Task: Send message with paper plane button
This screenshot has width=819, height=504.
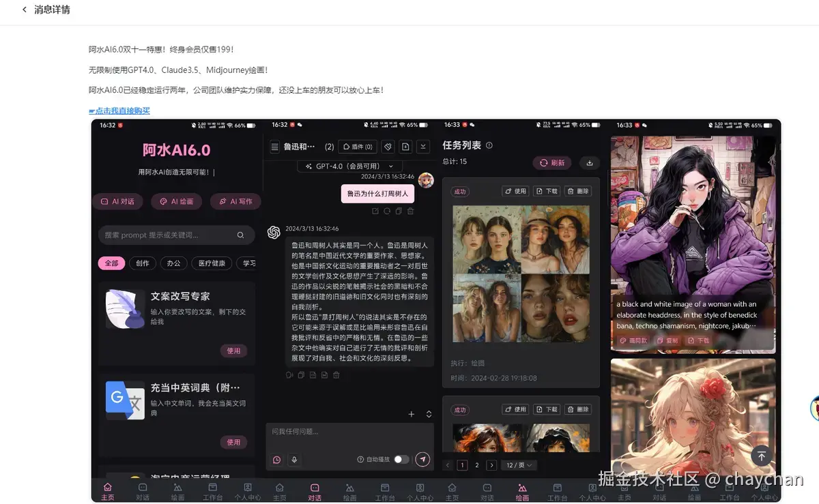Action: tap(423, 460)
